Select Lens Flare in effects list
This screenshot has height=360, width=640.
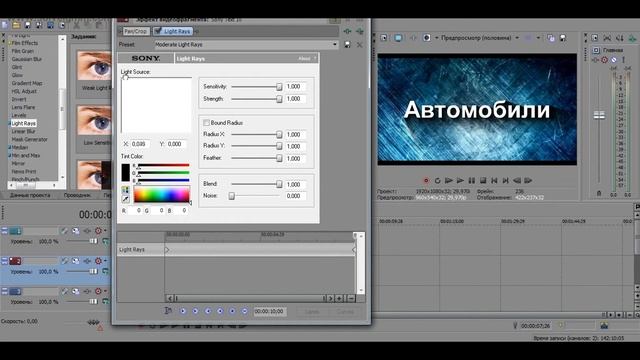[23, 107]
